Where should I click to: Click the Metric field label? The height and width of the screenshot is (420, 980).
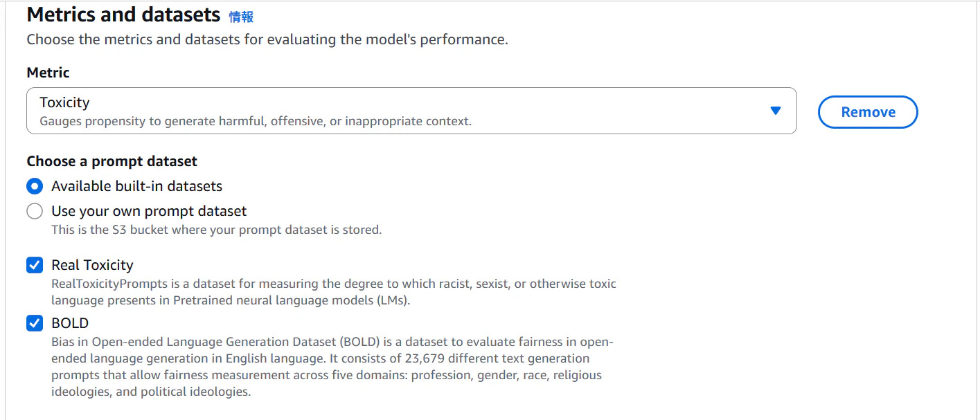48,73
